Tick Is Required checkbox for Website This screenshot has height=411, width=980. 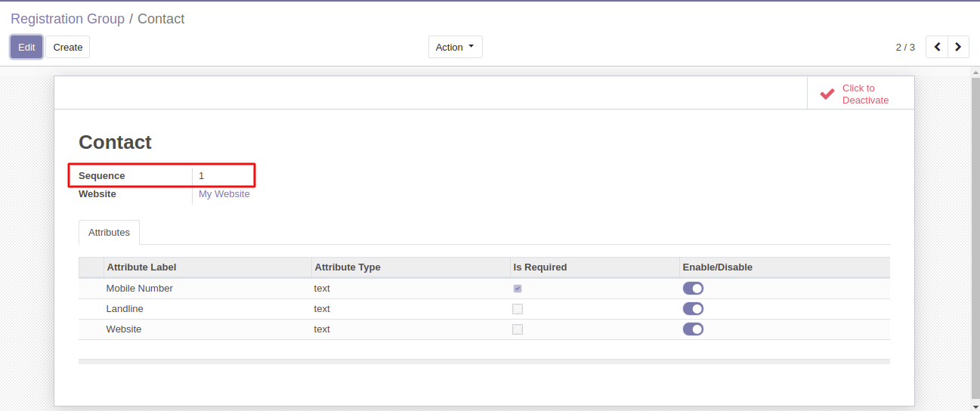pyautogui.click(x=518, y=329)
